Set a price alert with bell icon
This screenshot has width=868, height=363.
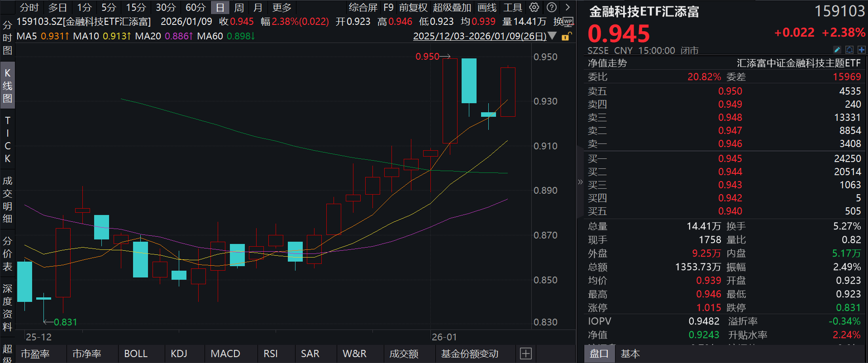coord(849,50)
